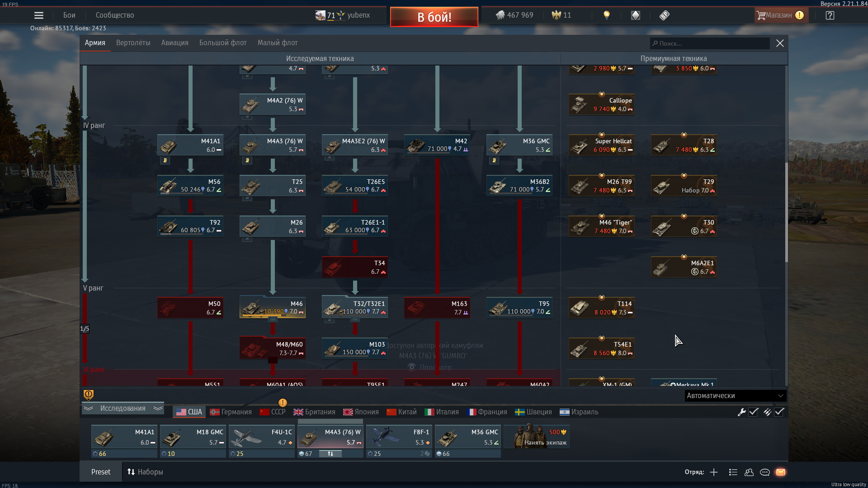
Task: Switch to the Малый флот tab
Action: [x=278, y=43]
